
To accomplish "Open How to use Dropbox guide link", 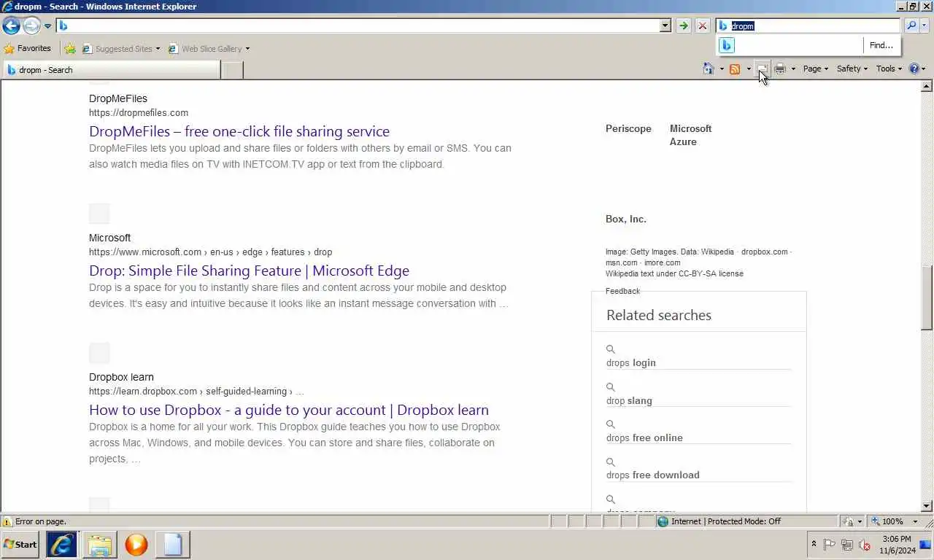I will tap(289, 410).
